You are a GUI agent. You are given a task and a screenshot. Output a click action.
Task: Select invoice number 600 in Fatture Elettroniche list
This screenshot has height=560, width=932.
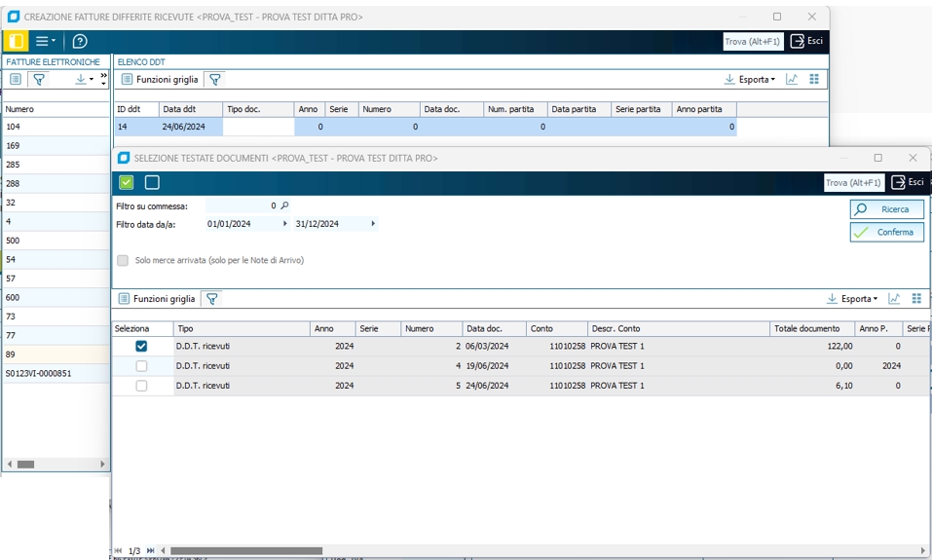(x=12, y=297)
